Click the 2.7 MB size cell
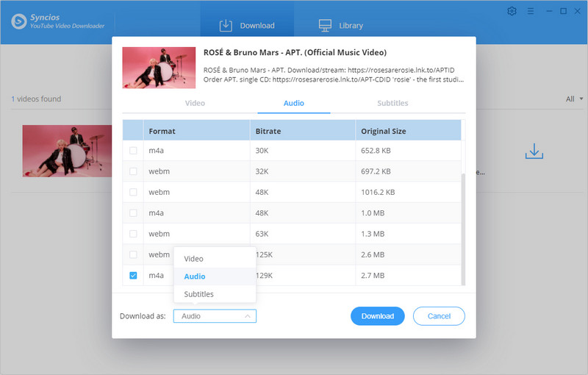The width and height of the screenshot is (588, 375). 408,276
